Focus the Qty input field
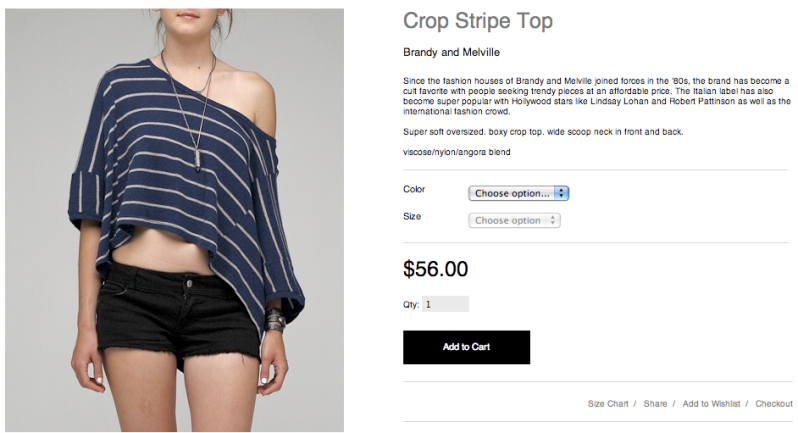The image size is (798, 433). [x=445, y=304]
